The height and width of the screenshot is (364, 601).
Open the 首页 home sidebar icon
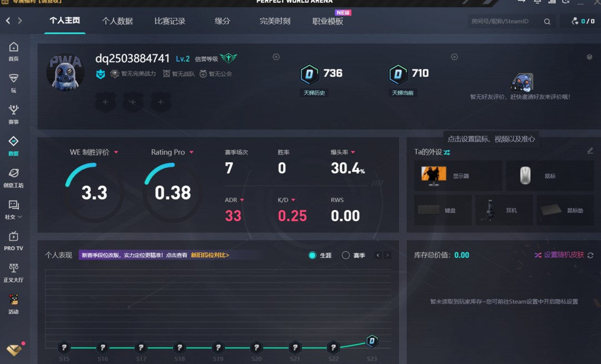coord(13,51)
